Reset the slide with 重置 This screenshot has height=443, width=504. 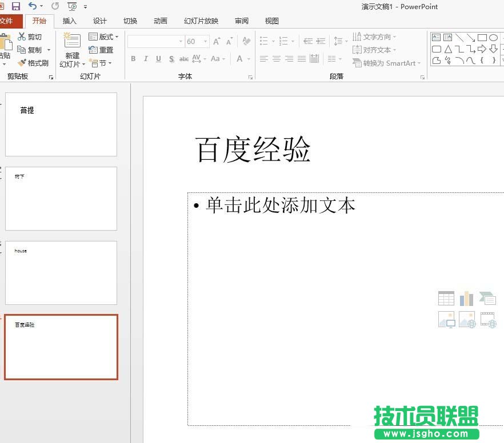101,50
